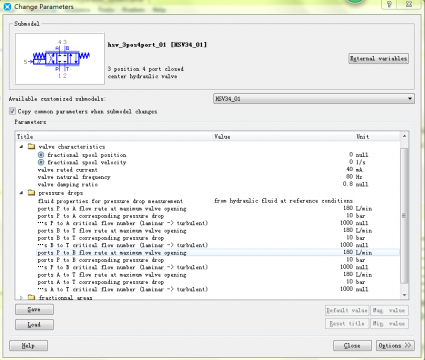Open Available customized submodels dropdown
This screenshot has height=360, width=425.
click(314, 99)
